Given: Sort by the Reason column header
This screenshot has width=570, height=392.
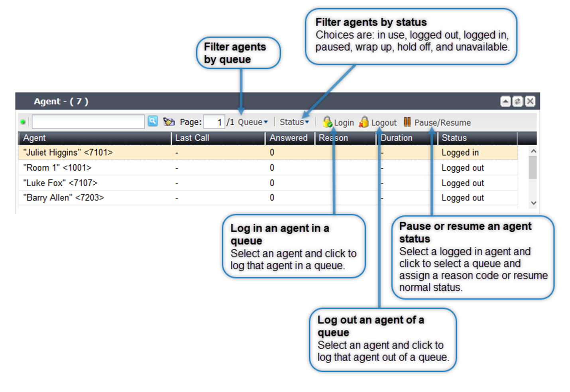Looking at the screenshot, I should [x=345, y=138].
